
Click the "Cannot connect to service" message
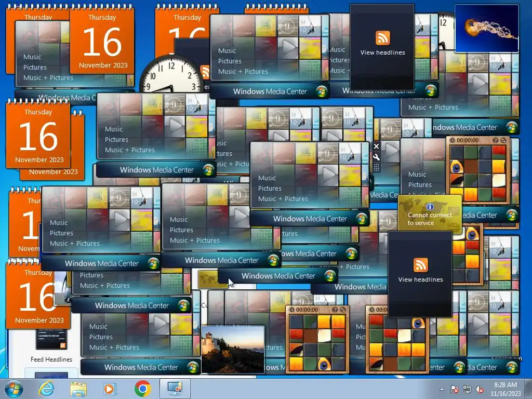430,219
